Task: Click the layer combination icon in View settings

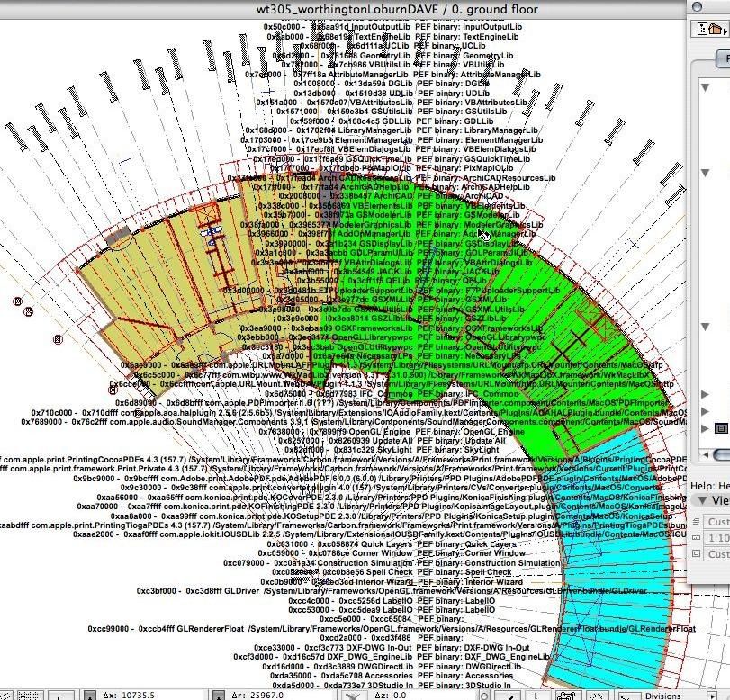Action: point(696,522)
